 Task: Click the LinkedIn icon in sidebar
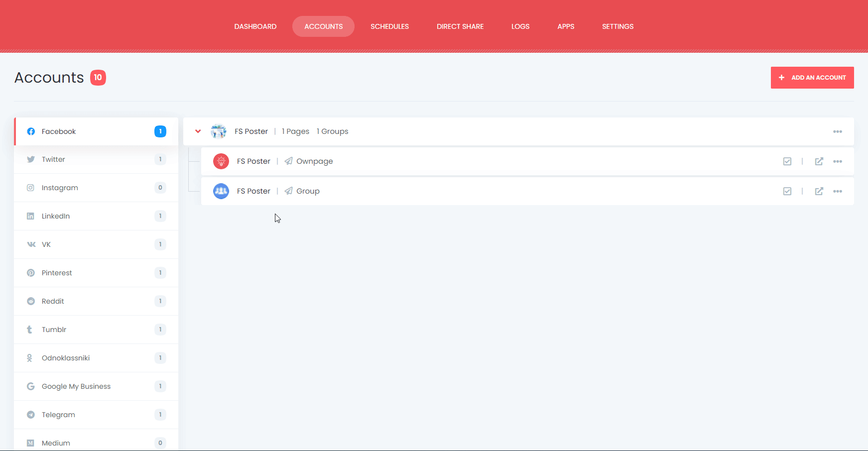point(30,216)
